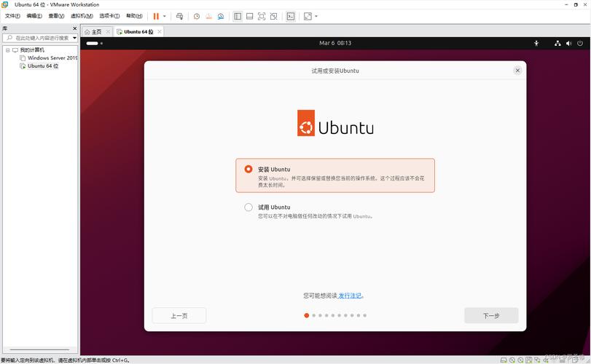Viewport: 591px width, 364px height.
Task: Click the Ubuntu top bar network icon
Action: coord(557,43)
